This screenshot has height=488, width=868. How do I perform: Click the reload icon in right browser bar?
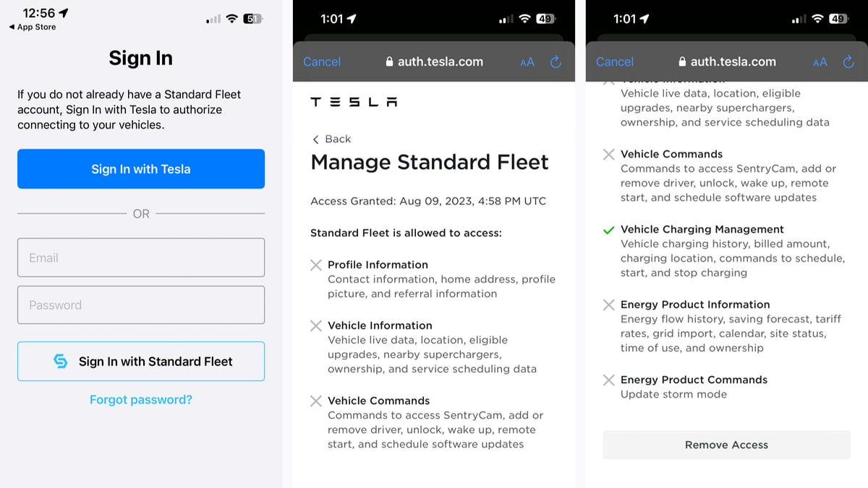[x=848, y=62]
